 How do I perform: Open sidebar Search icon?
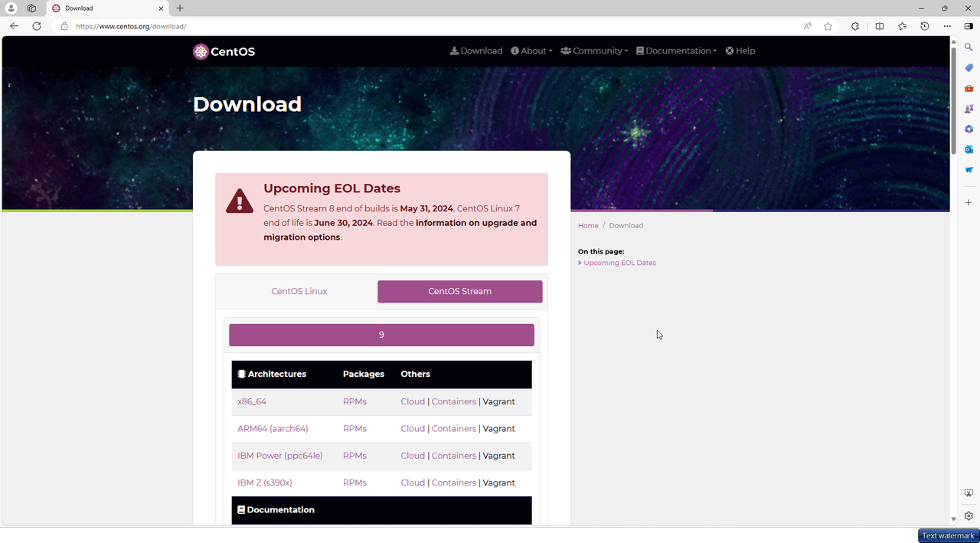969,47
